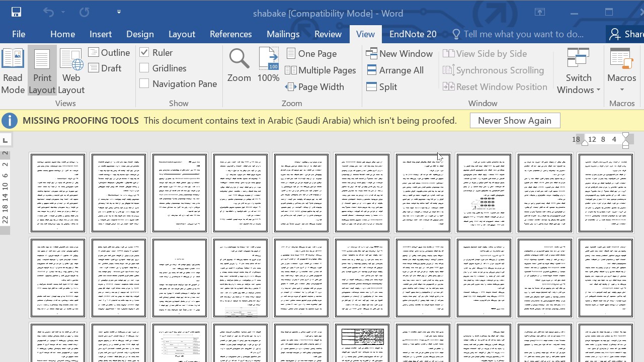The width and height of the screenshot is (644, 362).
Task: Select the first page thumbnail in top row
Action: [x=58, y=193]
